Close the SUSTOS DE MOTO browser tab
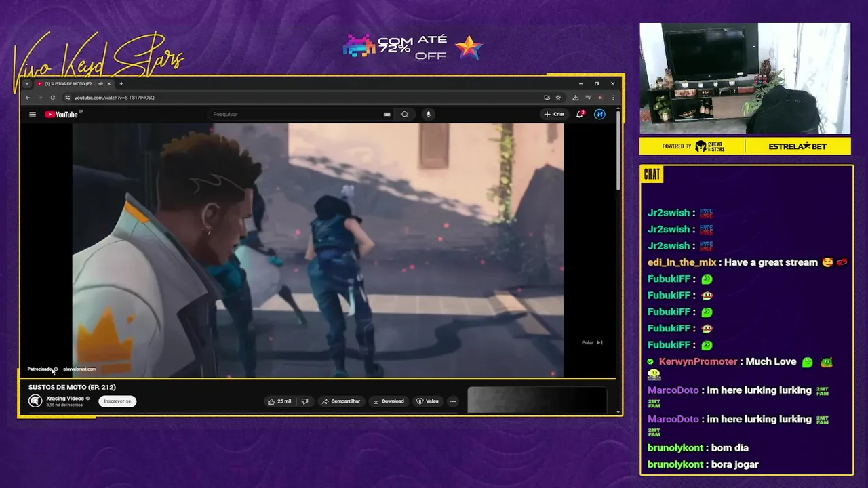868x488 pixels. (x=108, y=84)
